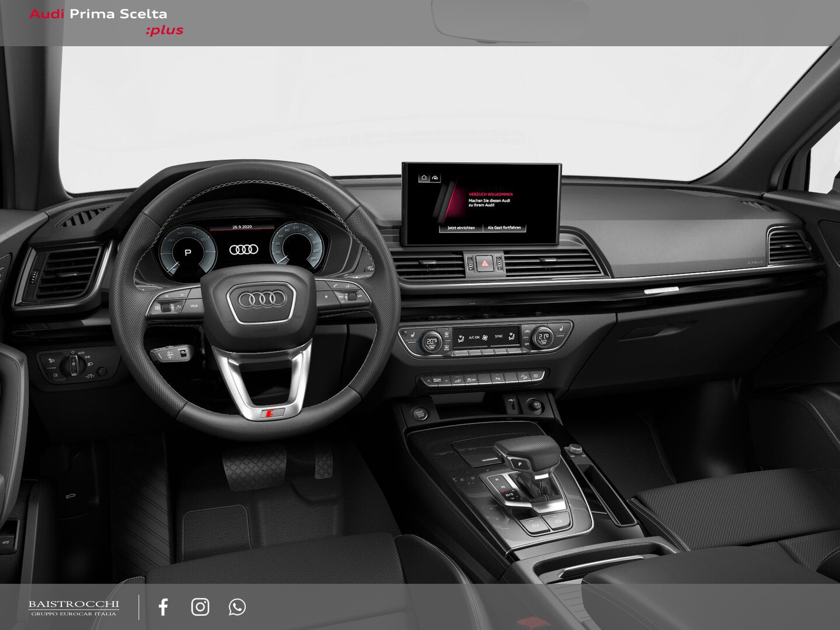Open the Facebook page icon

[x=163, y=607]
